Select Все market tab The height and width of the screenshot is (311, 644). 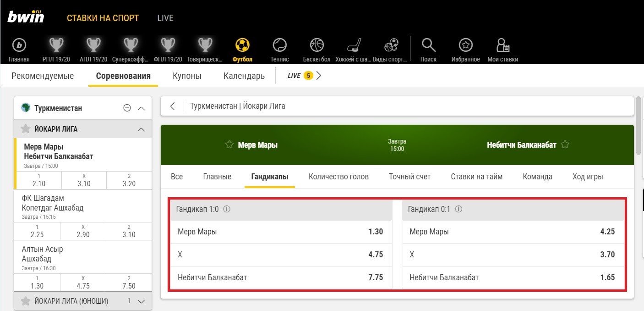[177, 177]
